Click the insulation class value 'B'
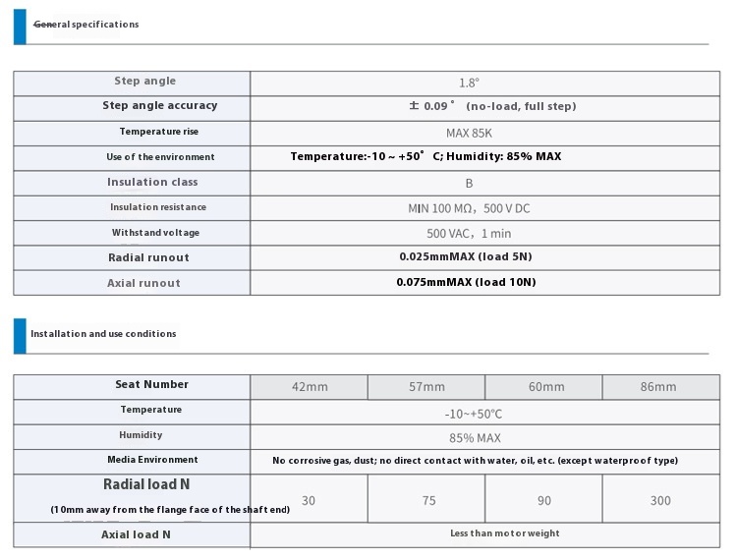This screenshot has height=560, width=737. pyautogui.click(x=469, y=184)
